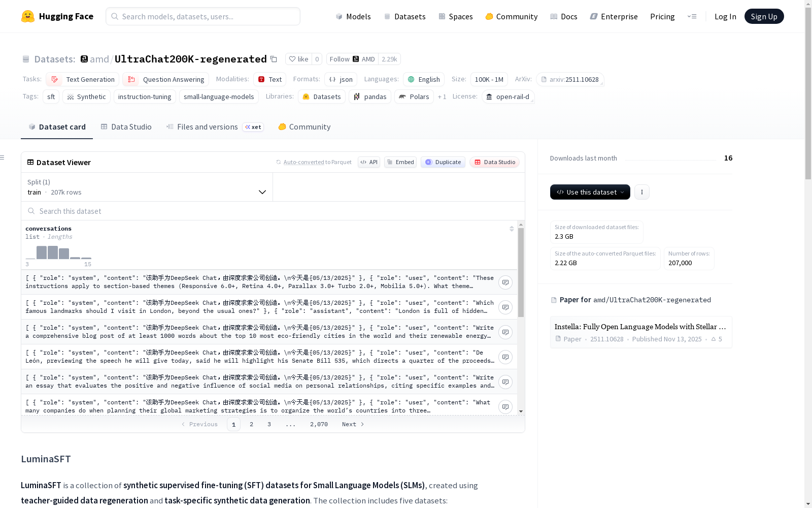Go to Models in the top navigation
812x508 pixels.
[353, 16]
